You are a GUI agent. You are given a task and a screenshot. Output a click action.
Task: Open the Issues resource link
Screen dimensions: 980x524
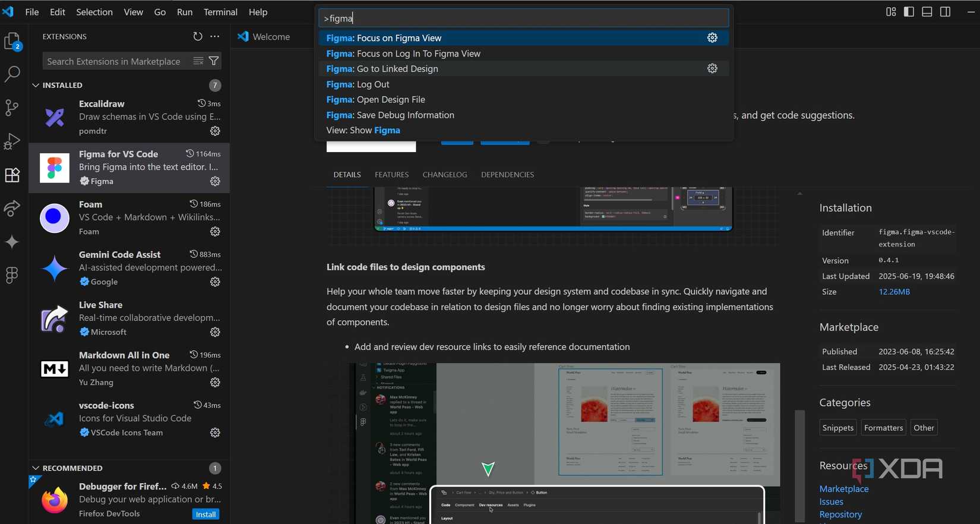pos(832,502)
